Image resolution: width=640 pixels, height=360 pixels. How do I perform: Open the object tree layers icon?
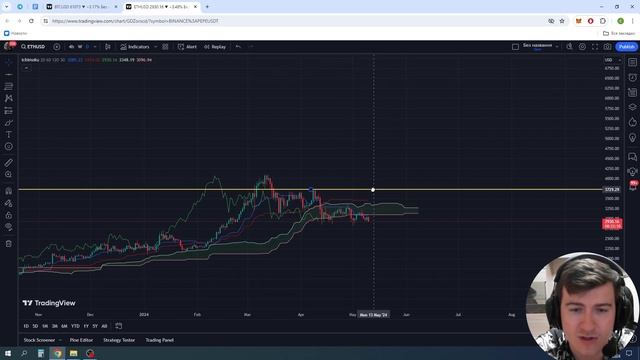pos(632,107)
